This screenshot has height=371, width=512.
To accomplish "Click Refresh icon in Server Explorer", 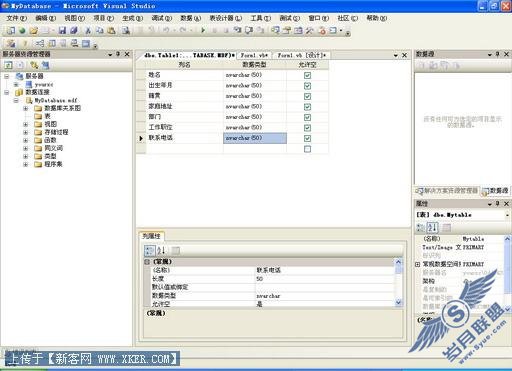I will pos(8,65).
